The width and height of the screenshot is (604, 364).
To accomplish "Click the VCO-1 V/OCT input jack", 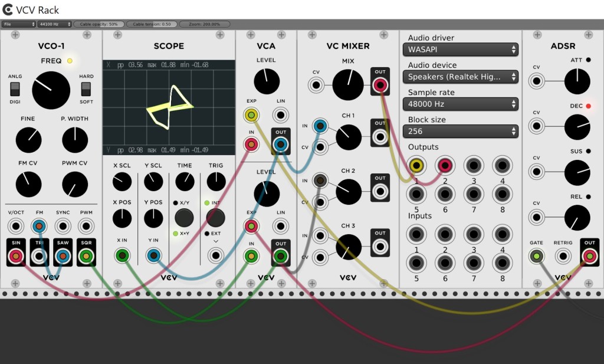I will (15, 225).
